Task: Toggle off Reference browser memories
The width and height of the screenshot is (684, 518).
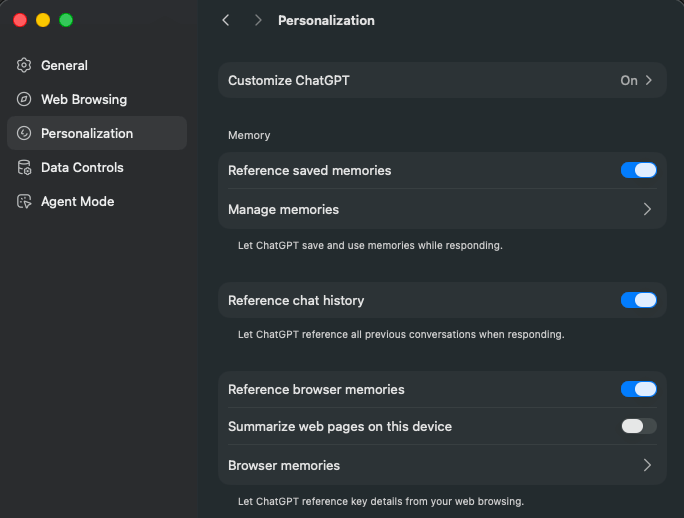Action: [x=638, y=389]
